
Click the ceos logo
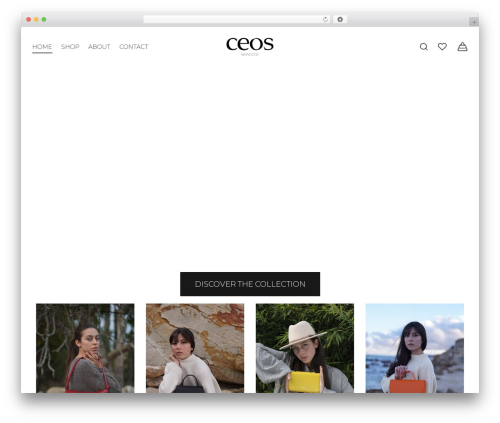250,46
